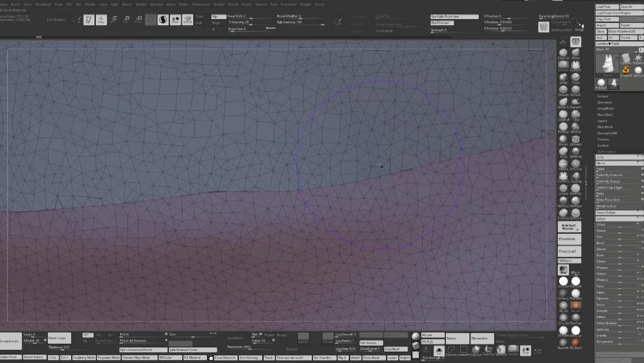Click the Split Masked Points button
The width and height of the screenshot is (644, 363).
coord(193,350)
